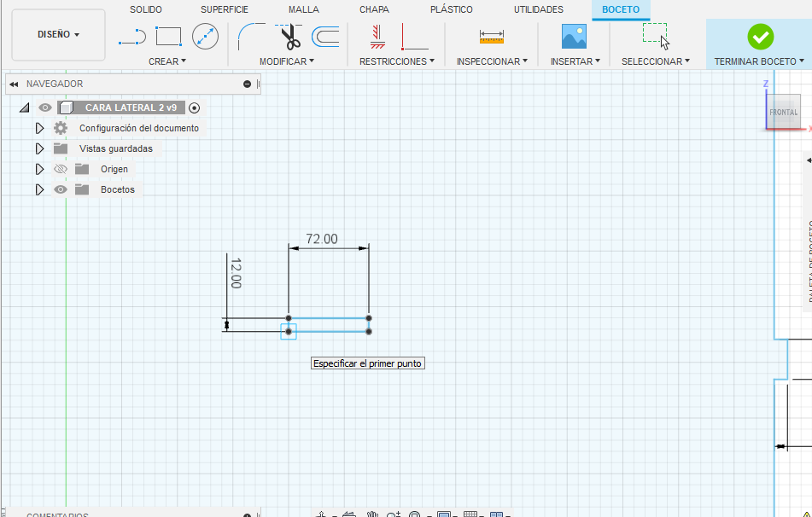Image resolution: width=812 pixels, height=517 pixels.
Task: Open the INSPECCIONAR dropdown menu
Action: click(x=492, y=61)
